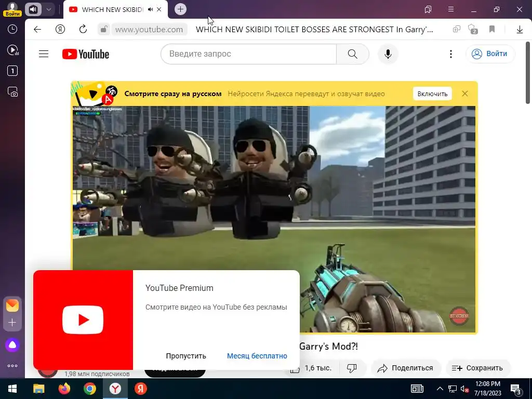
Task: Click the Введите запрос search field
Action: point(248,54)
